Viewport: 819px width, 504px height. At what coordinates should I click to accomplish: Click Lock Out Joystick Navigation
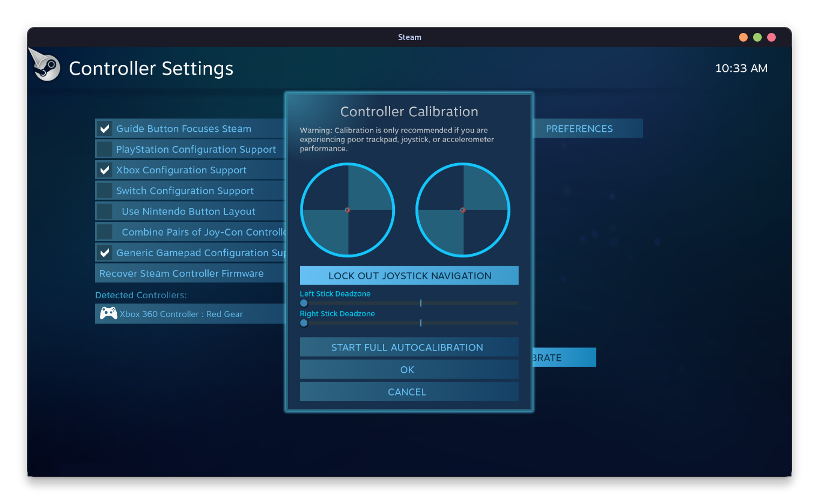408,275
